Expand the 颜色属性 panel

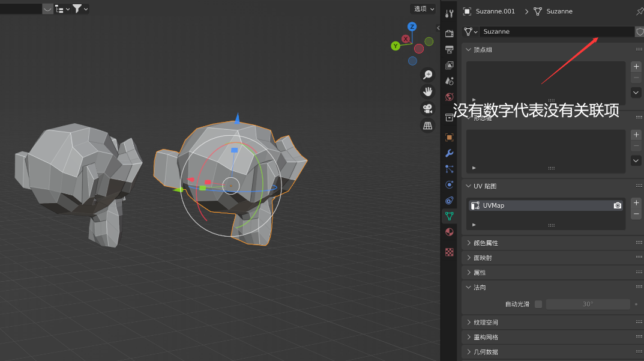coord(469,243)
